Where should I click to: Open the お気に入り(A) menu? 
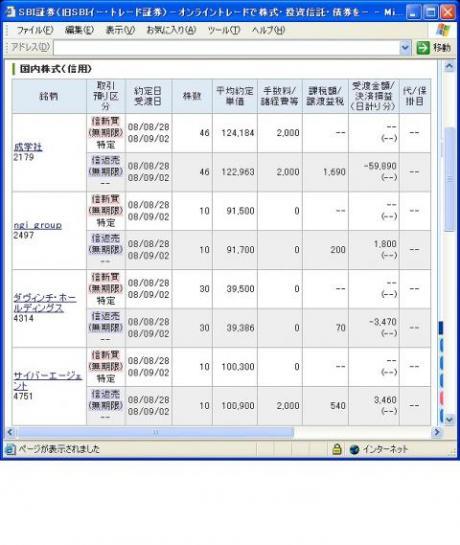tap(171, 30)
